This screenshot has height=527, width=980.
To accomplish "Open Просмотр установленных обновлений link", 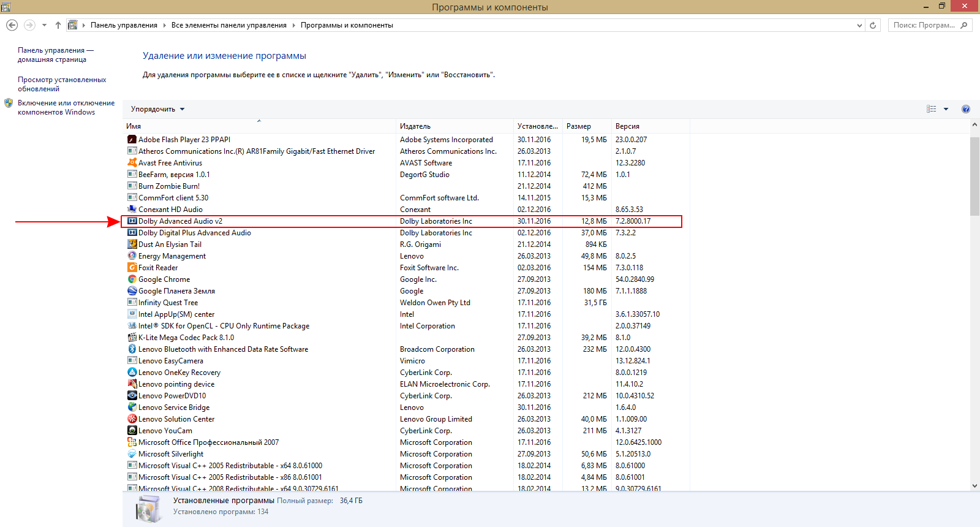I will [62, 85].
